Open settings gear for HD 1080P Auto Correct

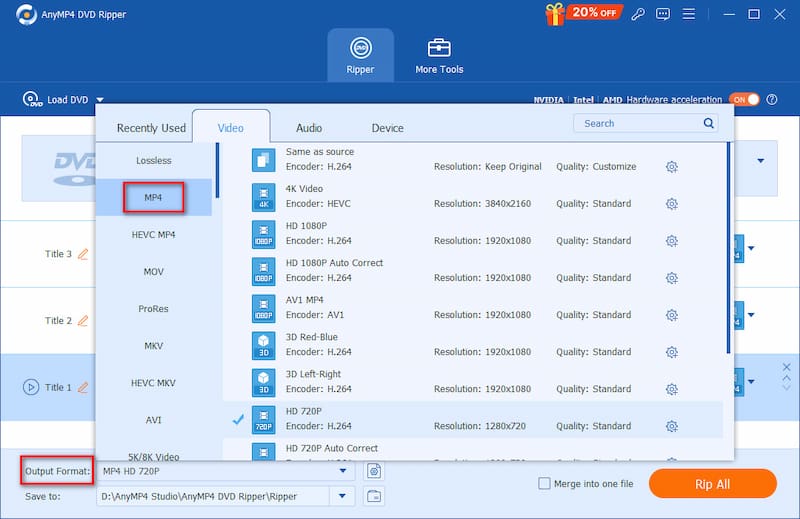click(x=672, y=278)
